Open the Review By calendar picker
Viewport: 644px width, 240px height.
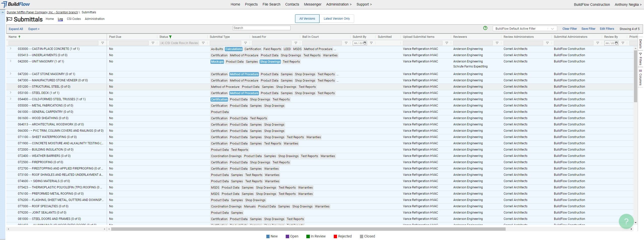(617, 43)
